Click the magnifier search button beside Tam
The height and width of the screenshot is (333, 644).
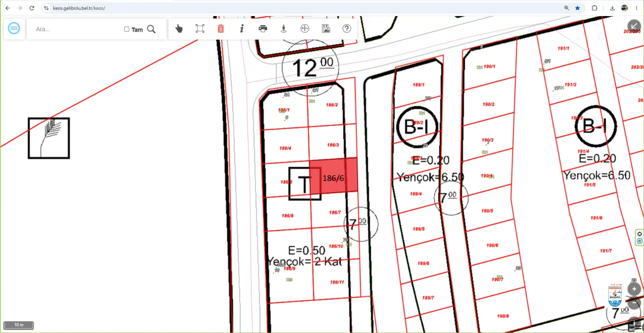(151, 29)
